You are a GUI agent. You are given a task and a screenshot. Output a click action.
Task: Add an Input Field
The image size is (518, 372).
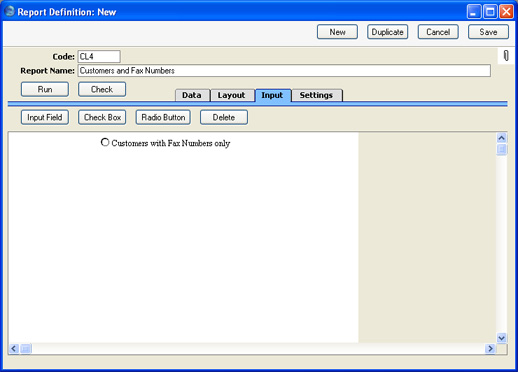pyautogui.click(x=45, y=117)
